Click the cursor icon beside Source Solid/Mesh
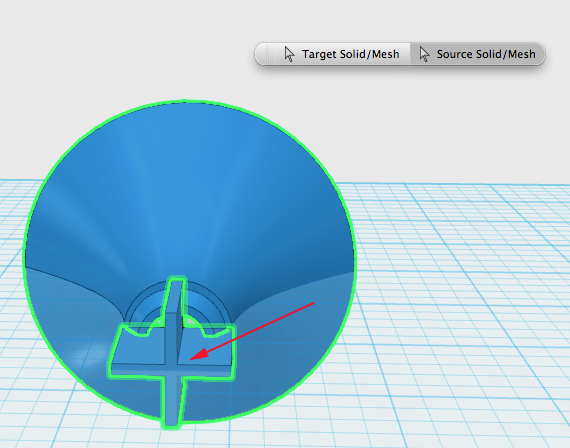570x448 pixels. (x=424, y=54)
